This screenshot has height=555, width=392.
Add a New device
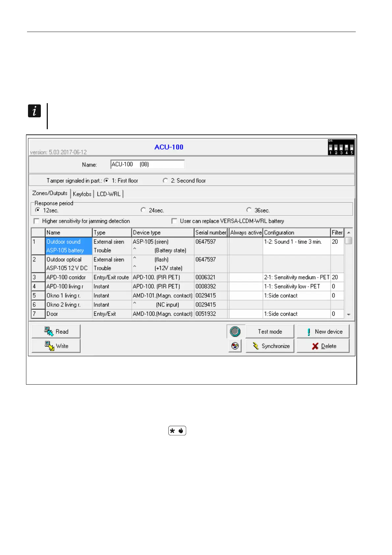pos(323,332)
